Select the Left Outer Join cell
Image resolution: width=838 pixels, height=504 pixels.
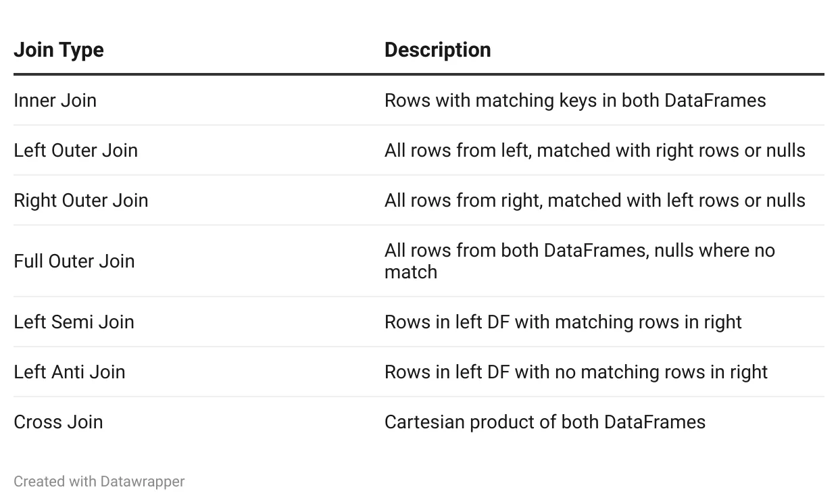(76, 150)
